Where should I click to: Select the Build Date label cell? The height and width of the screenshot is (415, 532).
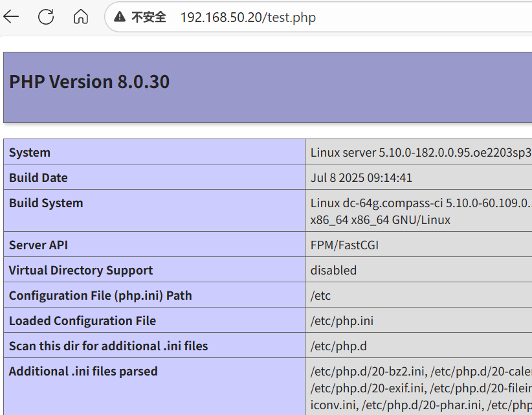click(x=38, y=178)
